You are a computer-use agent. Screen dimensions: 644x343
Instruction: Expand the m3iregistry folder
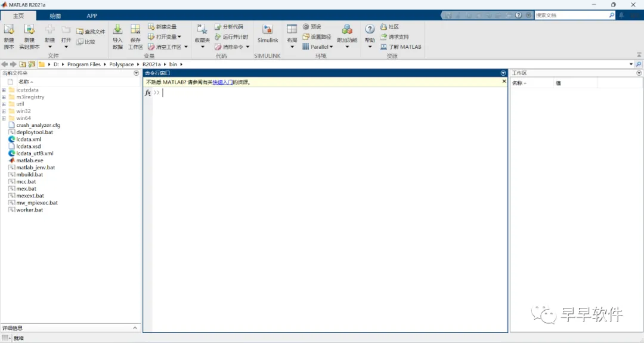(4, 97)
